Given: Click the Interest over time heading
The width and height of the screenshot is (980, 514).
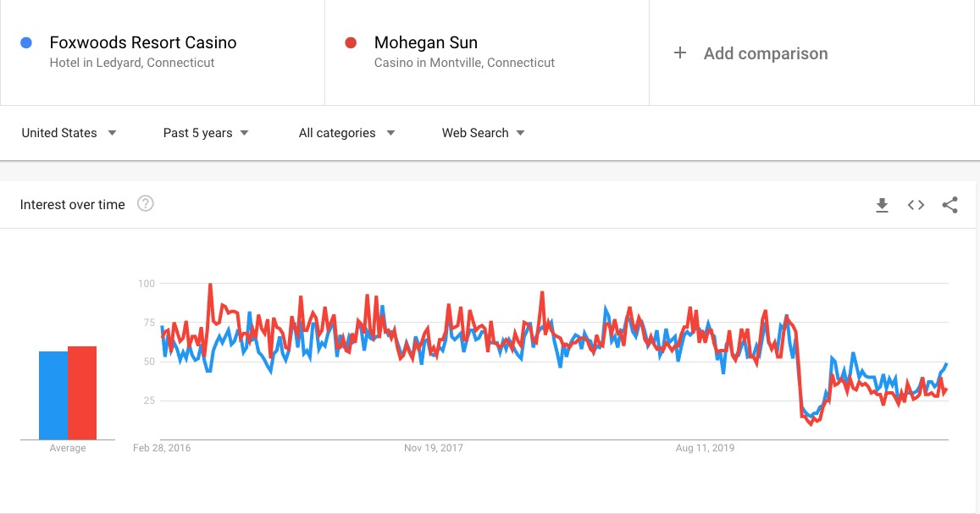Looking at the screenshot, I should 73,204.
